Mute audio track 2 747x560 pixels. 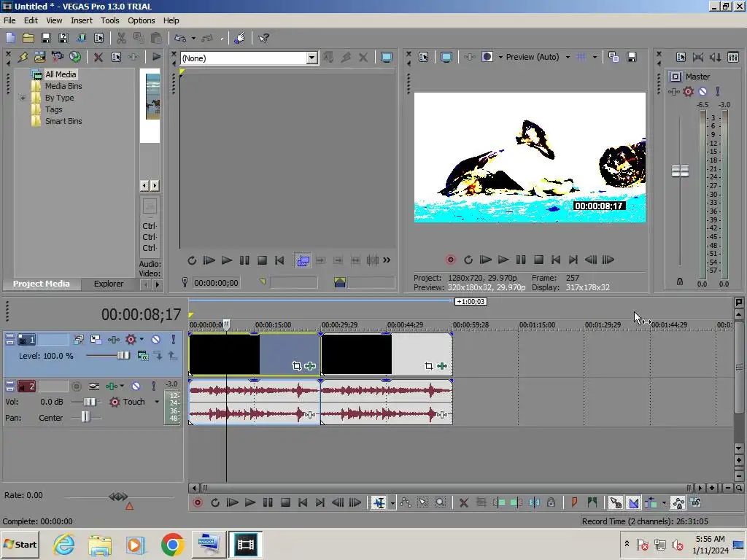[136, 386]
